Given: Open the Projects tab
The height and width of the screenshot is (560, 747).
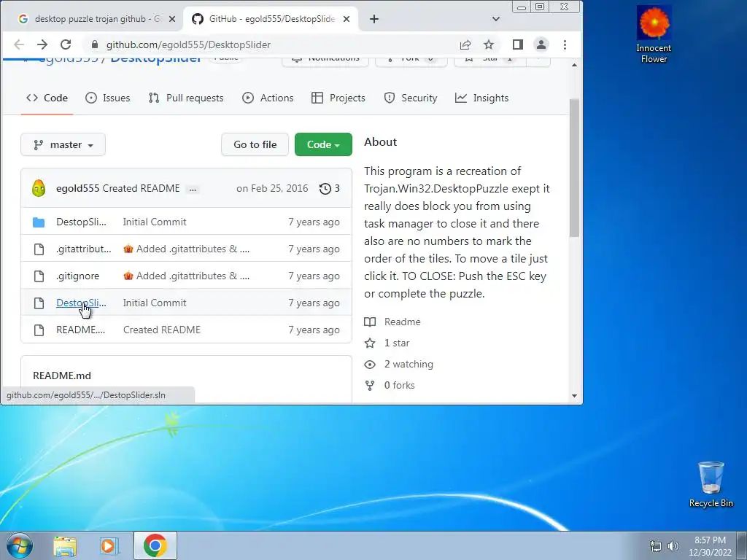Looking at the screenshot, I should [338, 98].
